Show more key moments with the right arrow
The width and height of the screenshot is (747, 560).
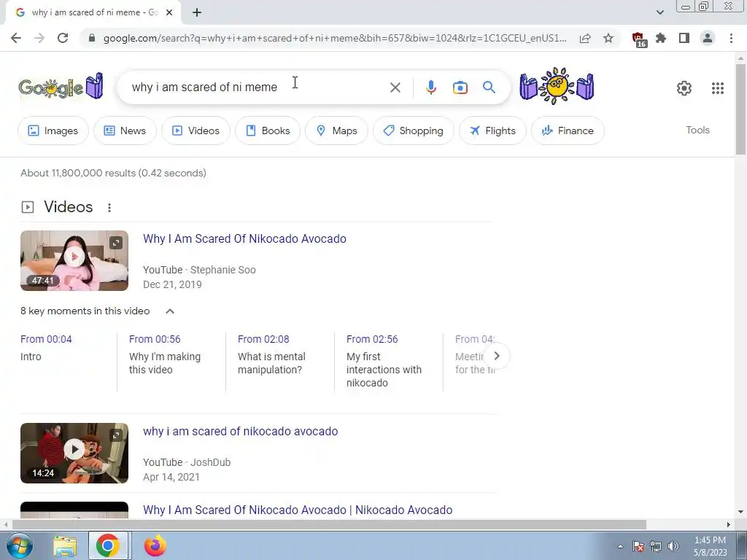tap(496, 356)
